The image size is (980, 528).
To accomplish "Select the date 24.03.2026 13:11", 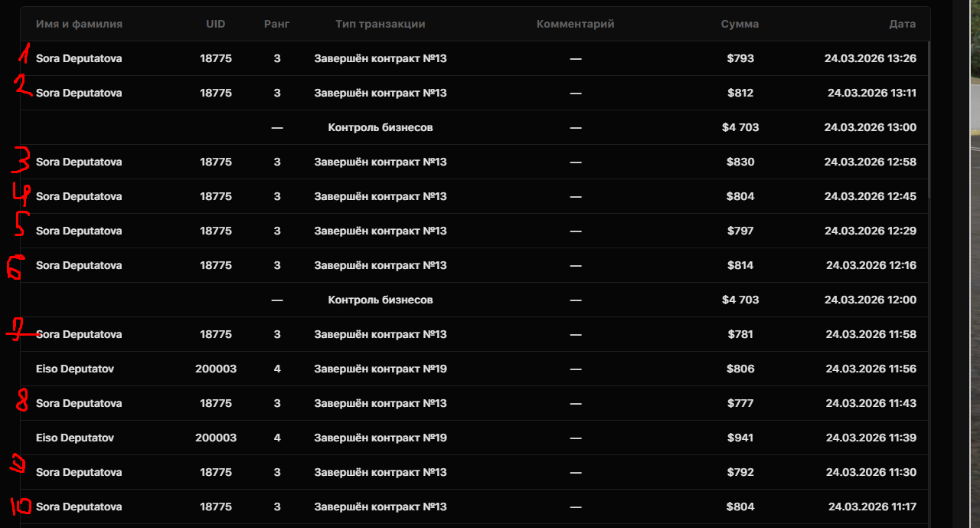I will (871, 93).
